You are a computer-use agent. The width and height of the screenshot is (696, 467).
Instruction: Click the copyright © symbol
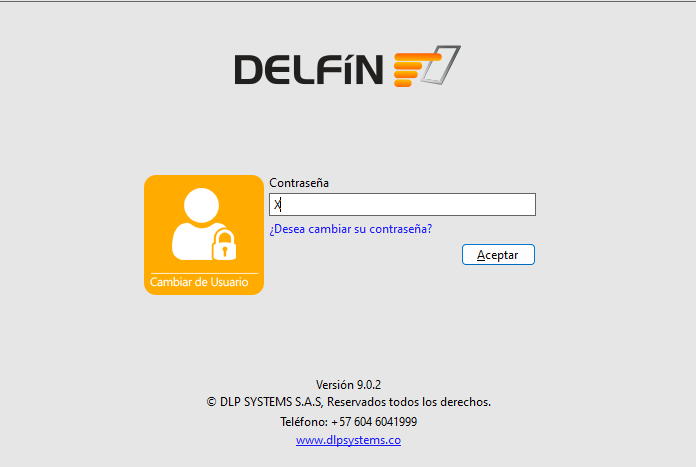211,402
